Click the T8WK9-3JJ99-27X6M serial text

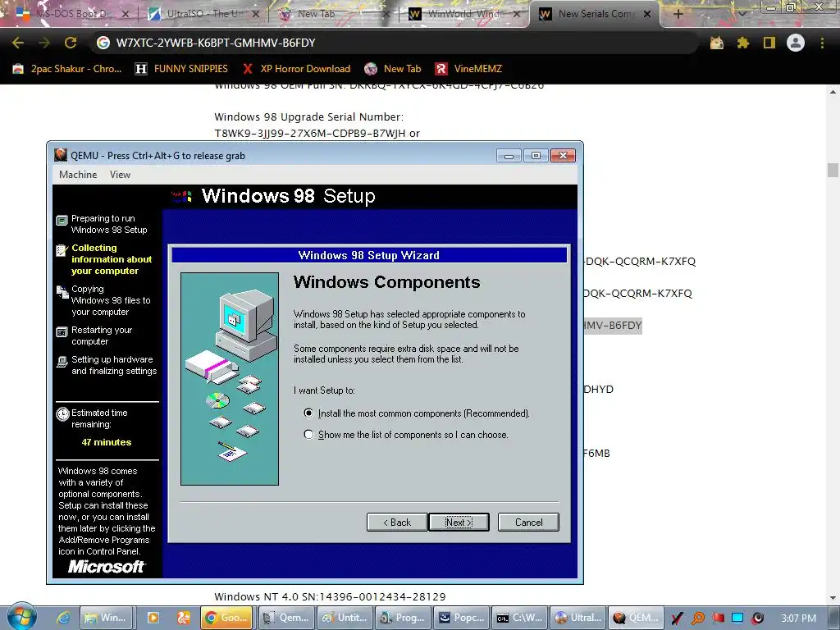317,134
